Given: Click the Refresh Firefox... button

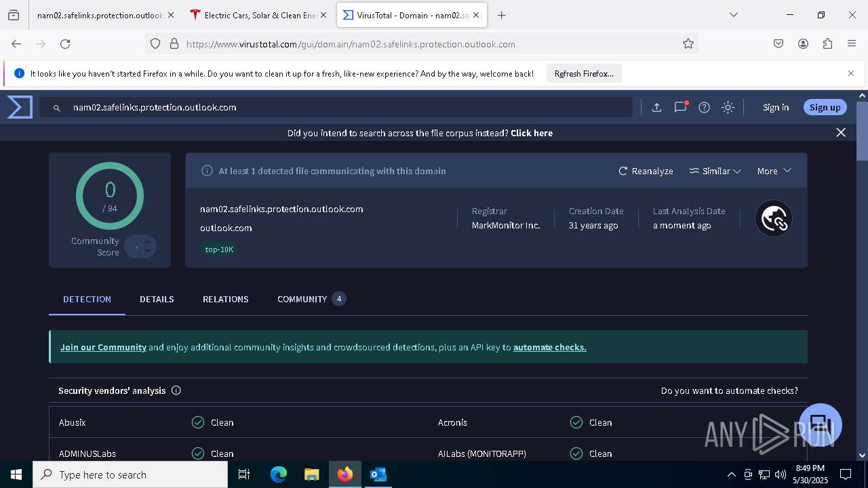Looking at the screenshot, I should coord(584,74).
